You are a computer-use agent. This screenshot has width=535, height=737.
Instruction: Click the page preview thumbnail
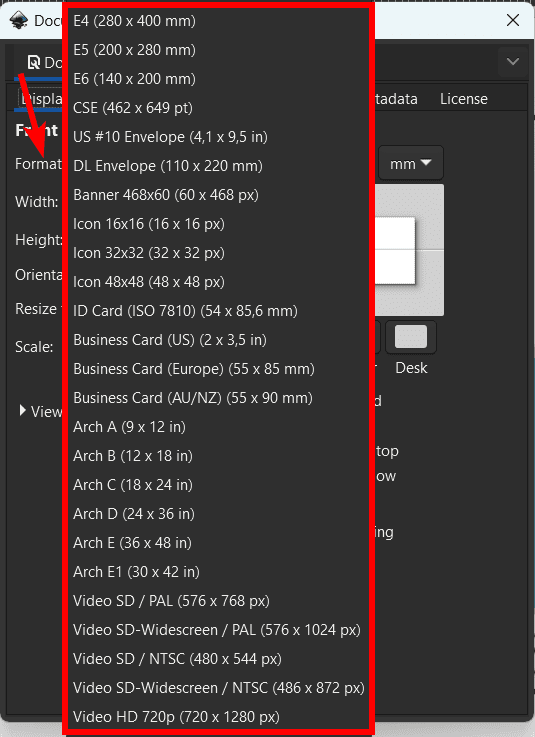(x=409, y=250)
